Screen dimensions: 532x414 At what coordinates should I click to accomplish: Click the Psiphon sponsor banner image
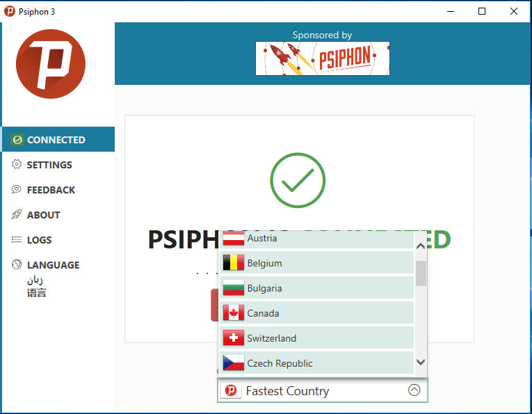point(322,58)
